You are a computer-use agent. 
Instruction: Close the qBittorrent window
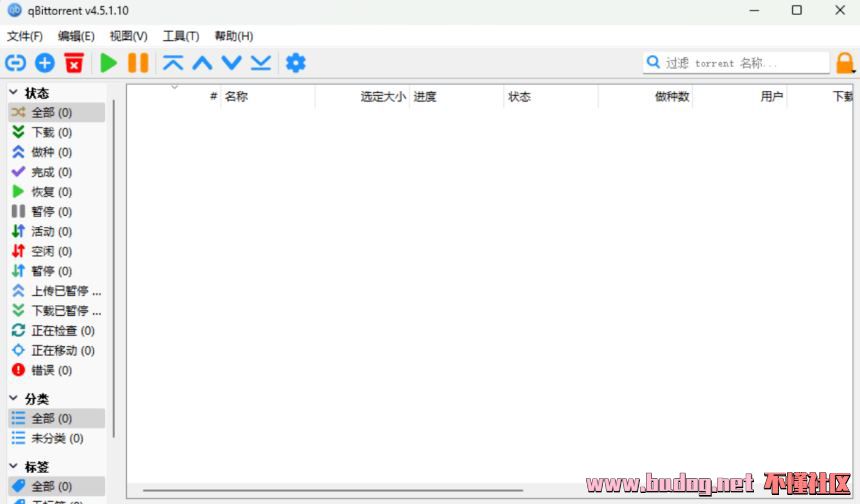(x=840, y=10)
